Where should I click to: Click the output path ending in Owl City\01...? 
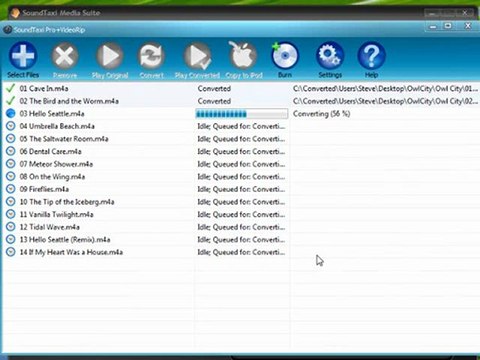385,89
